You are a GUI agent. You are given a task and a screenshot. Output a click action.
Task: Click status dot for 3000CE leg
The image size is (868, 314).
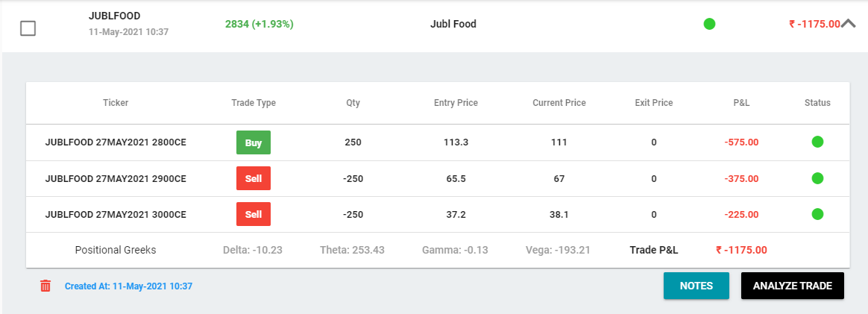pyautogui.click(x=817, y=214)
